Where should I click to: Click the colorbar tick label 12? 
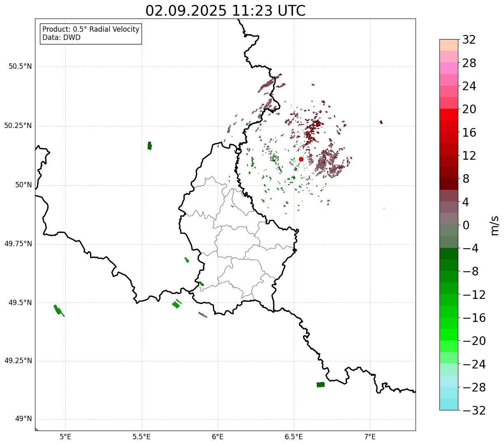[469, 156]
